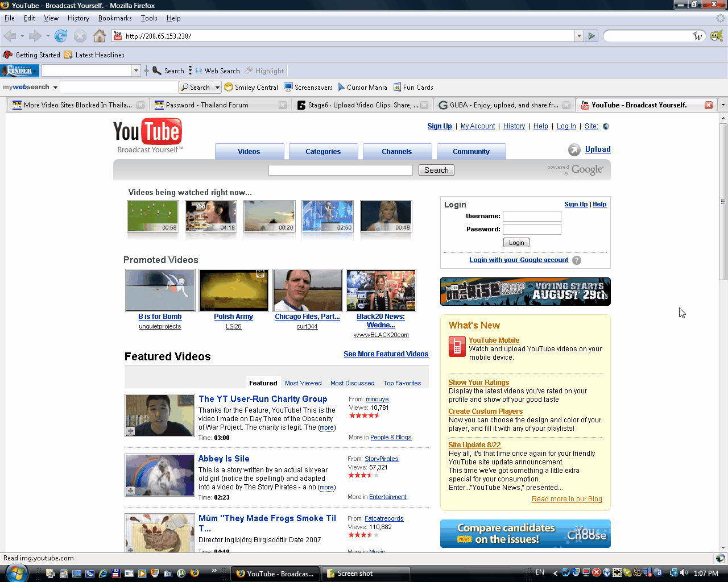This screenshot has width=728, height=582.
Task: Switch to the GUBA tab
Action: click(x=504, y=105)
